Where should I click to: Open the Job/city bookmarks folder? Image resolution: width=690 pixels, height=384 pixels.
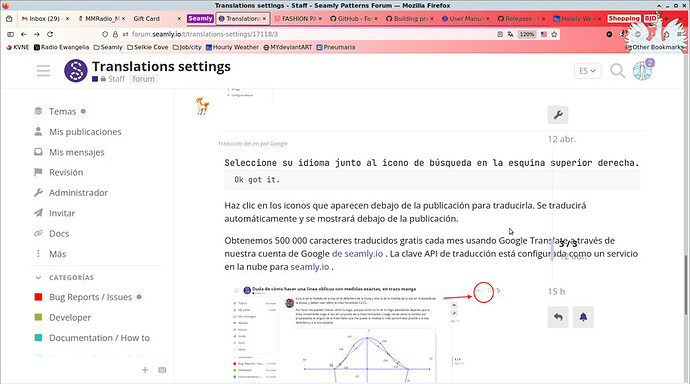tap(187, 47)
